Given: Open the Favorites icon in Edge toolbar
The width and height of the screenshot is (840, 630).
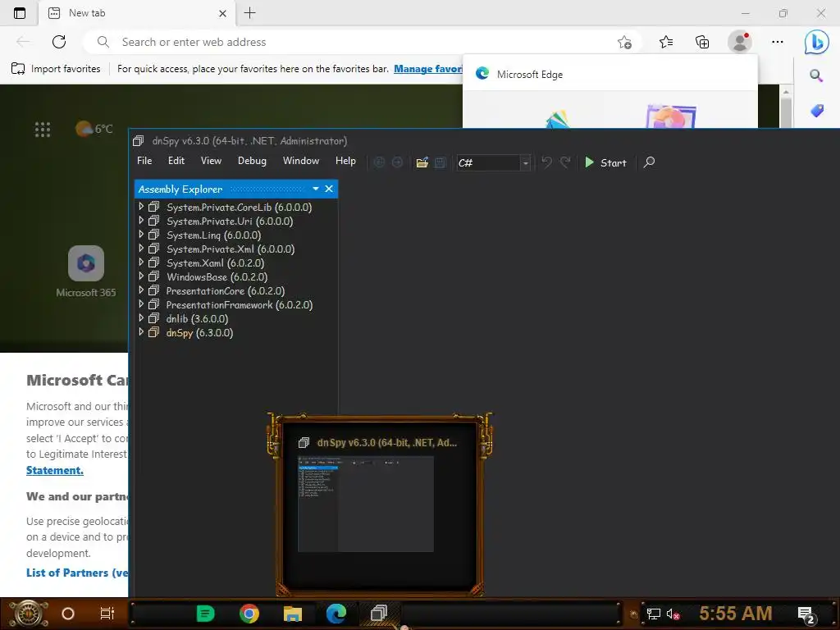Looking at the screenshot, I should [x=666, y=42].
